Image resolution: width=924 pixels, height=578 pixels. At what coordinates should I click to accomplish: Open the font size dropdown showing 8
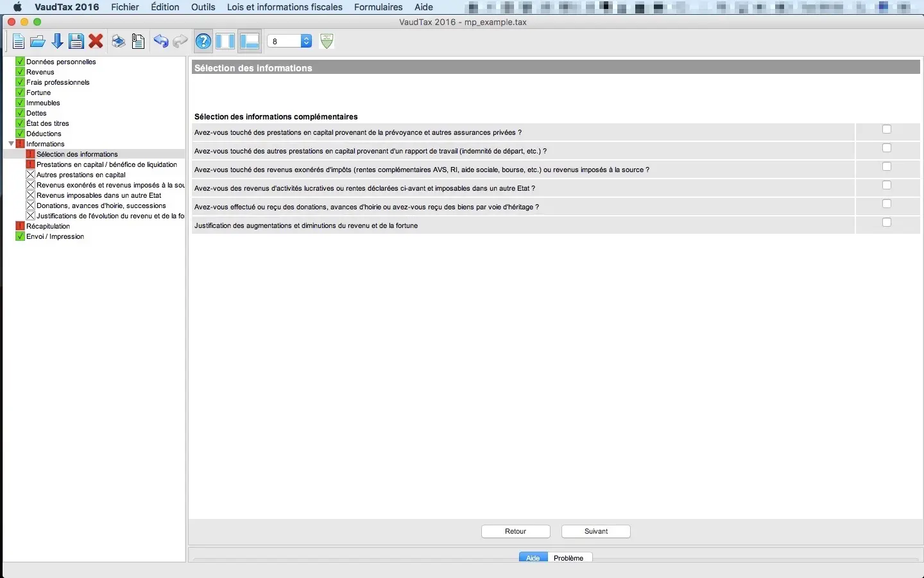289,41
